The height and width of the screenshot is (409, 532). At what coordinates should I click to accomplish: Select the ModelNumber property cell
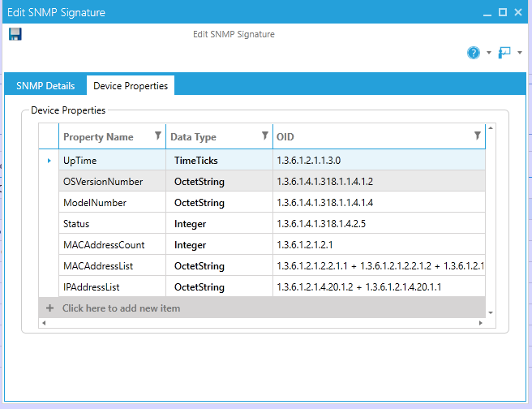click(112, 202)
